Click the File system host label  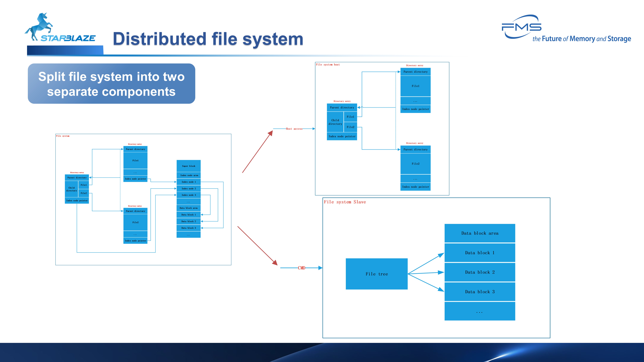point(328,64)
